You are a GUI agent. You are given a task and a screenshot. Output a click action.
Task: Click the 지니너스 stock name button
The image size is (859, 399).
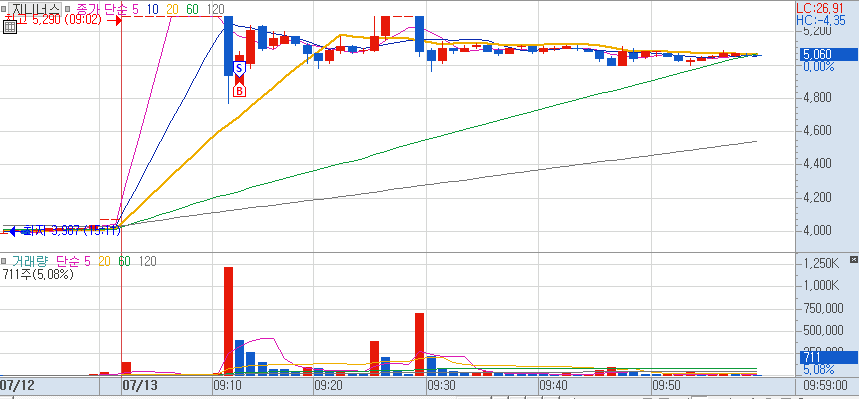pos(35,9)
